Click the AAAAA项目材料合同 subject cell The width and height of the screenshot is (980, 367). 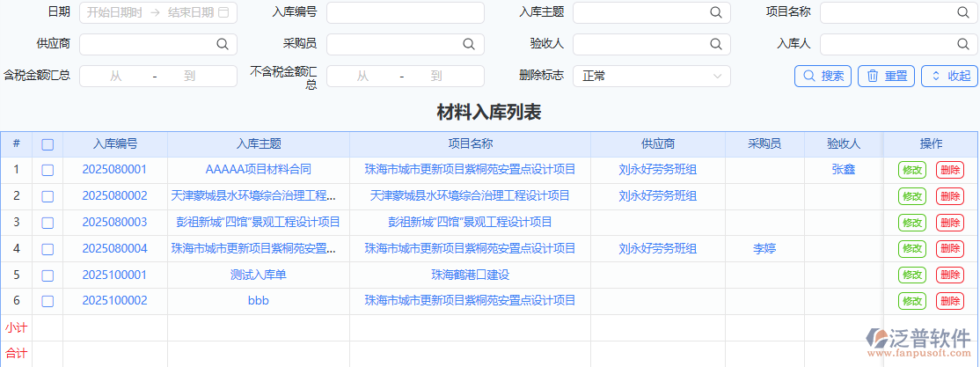click(258, 170)
